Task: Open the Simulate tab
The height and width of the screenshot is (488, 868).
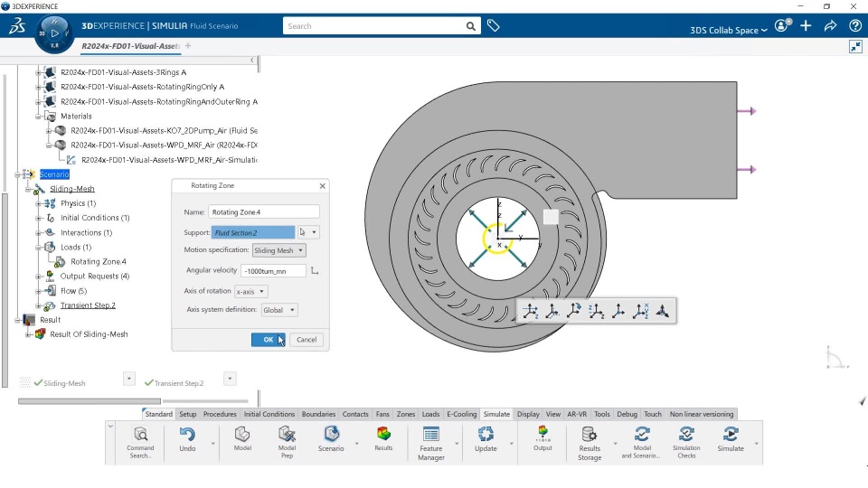Action: click(x=496, y=414)
